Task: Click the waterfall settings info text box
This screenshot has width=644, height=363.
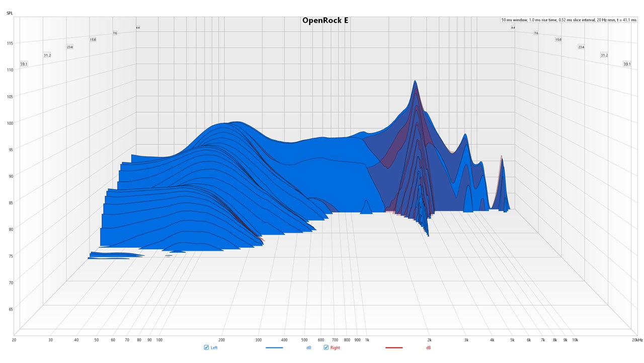Action: (x=568, y=20)
